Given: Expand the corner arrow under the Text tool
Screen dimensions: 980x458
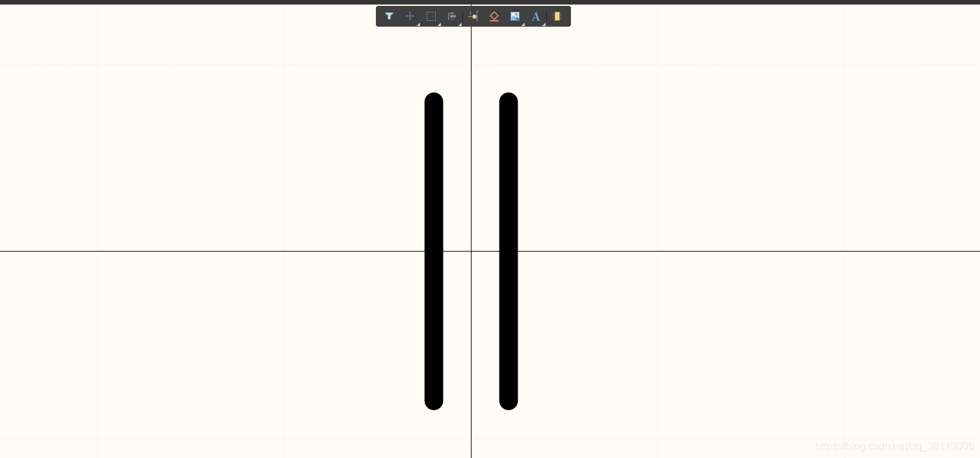Looking at the screenshot, I should pos(544,24).
